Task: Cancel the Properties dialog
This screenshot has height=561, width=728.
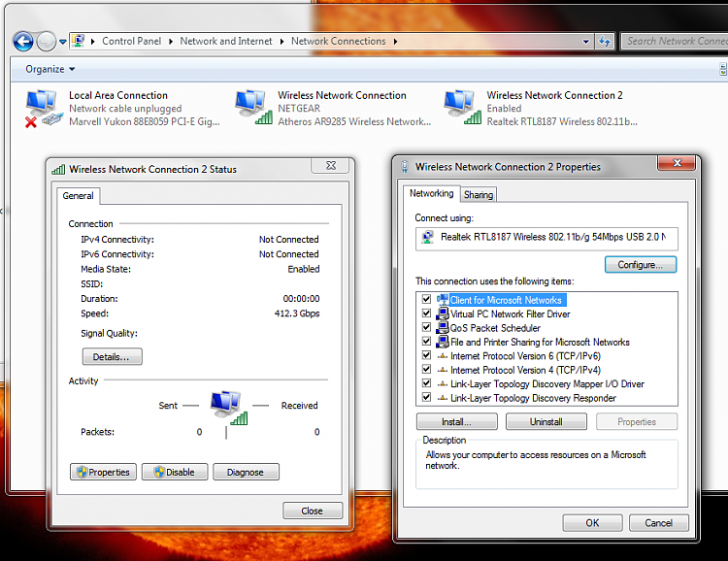Action: (x=659, y=523)
